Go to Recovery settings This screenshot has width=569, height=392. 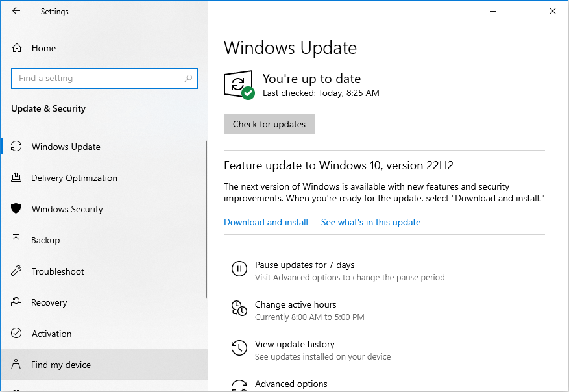49,302
